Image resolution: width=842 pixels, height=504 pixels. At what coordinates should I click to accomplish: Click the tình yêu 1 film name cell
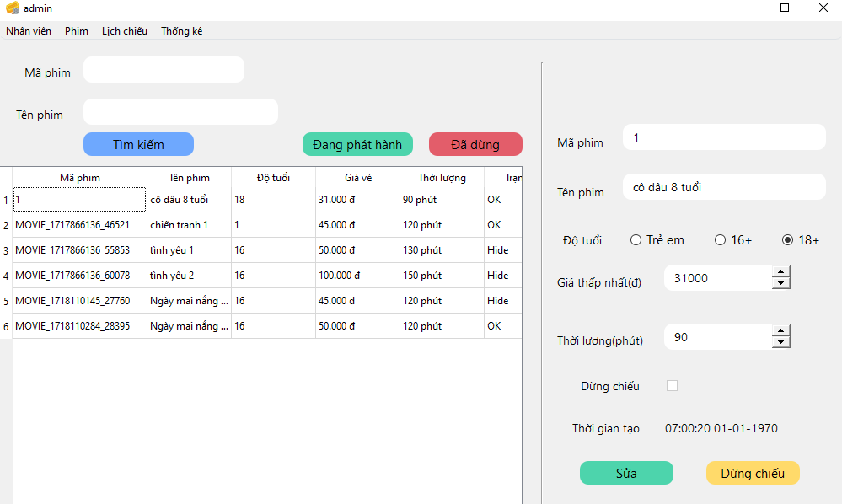(x=189, y=250)
